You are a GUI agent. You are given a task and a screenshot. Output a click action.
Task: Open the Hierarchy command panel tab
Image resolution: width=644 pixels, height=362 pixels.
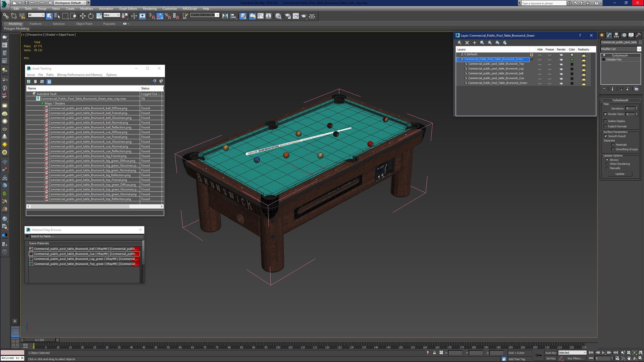tap(616, 35)
